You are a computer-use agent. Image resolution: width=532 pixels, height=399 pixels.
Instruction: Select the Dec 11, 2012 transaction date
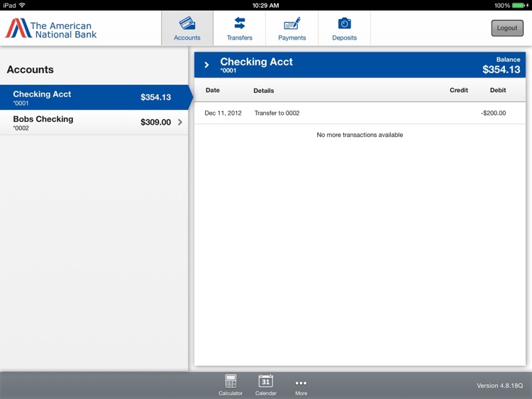[223, 113]
